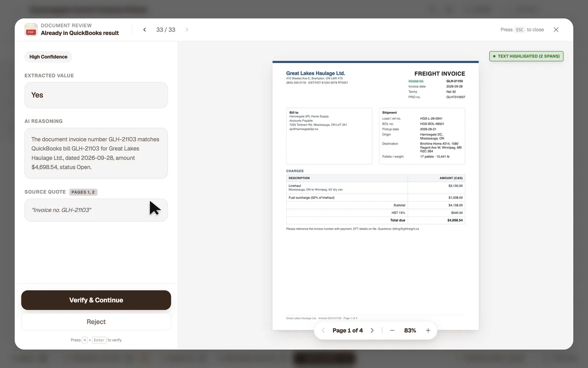Click the 83% zoom level
Screen dimensions: 588x368
pos(410,331)
